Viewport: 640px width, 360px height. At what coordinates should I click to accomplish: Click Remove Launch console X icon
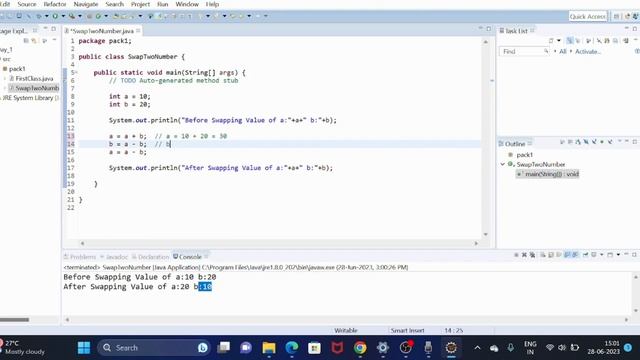524,255
